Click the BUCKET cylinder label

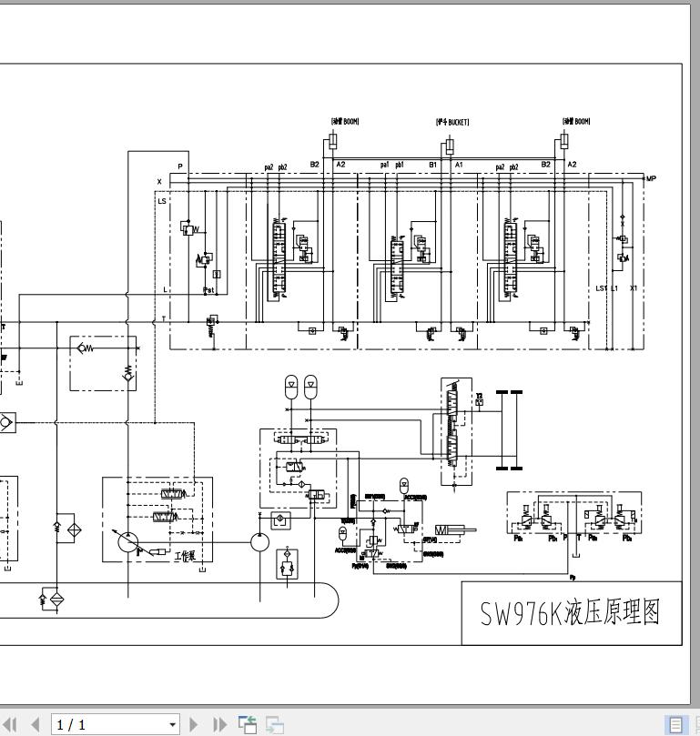coord(452,122)
